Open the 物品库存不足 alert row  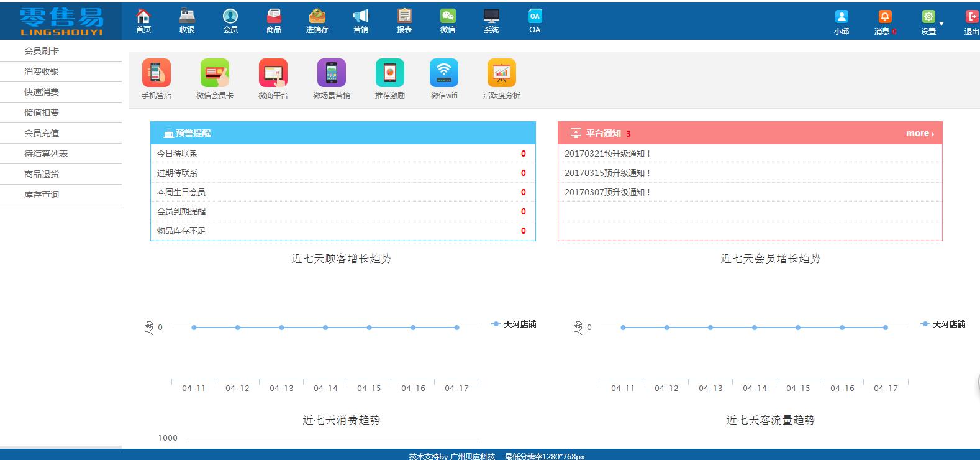[343, 231]
